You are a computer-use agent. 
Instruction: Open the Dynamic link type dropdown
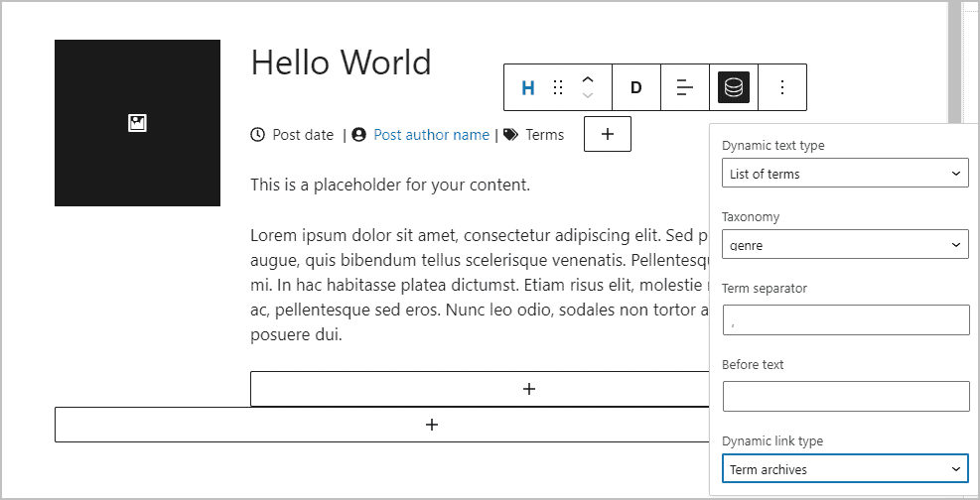[x=845, y=469]
